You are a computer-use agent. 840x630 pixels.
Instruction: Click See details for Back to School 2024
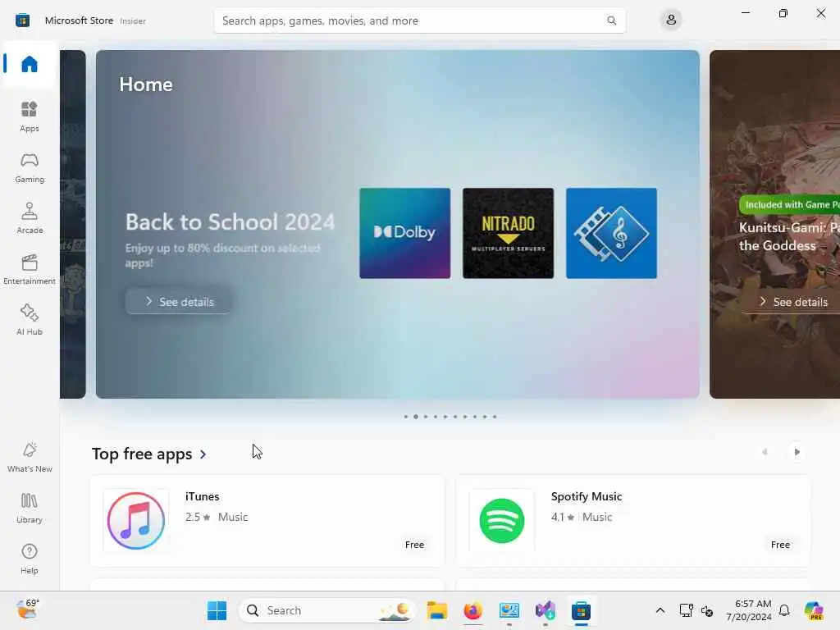click(x=179, y=302)
